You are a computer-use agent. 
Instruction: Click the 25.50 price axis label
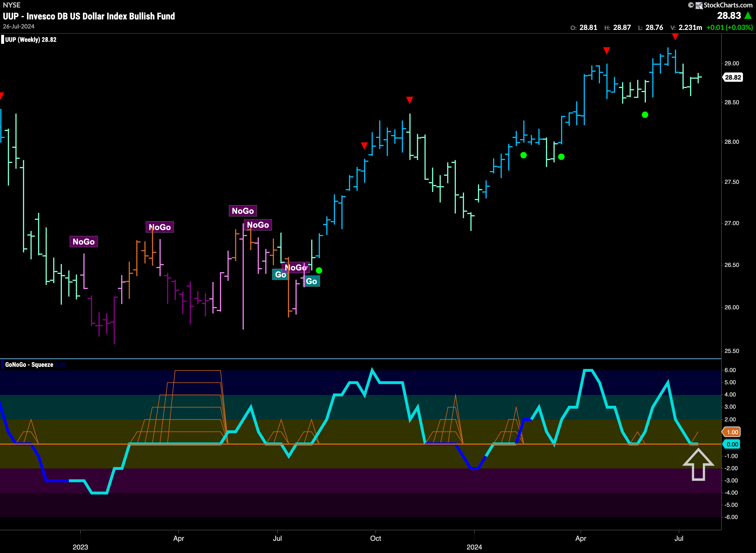point(732,351)
